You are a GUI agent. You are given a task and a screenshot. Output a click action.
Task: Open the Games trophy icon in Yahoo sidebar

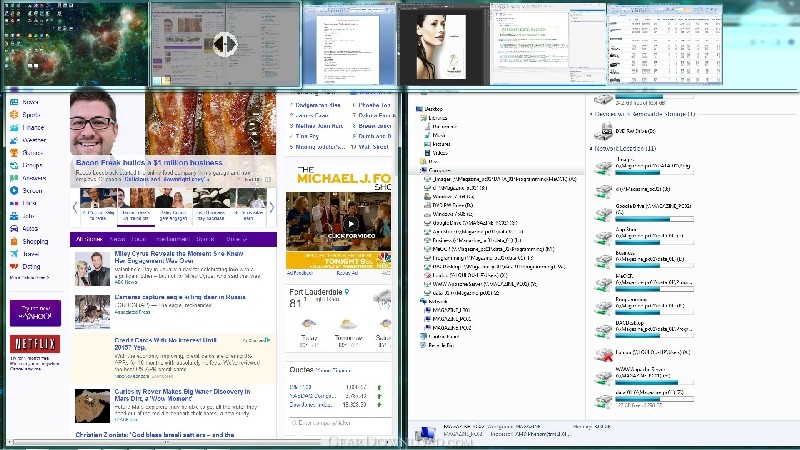coord(14,153)
